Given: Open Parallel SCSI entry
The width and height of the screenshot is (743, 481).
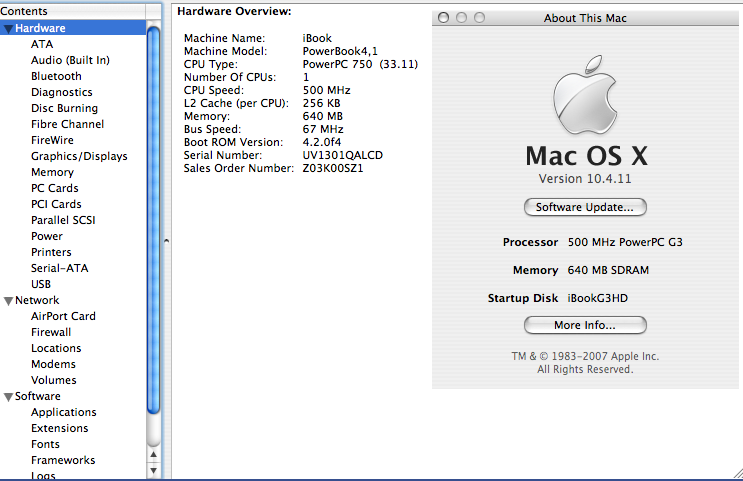Looking at the screenshot, I should pyautogui.click(x=63, y=220).
